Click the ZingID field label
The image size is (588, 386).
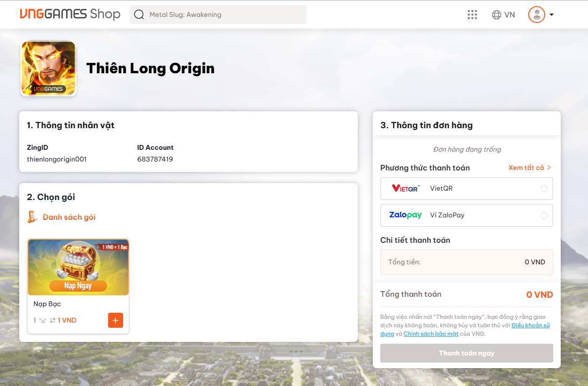38,147
